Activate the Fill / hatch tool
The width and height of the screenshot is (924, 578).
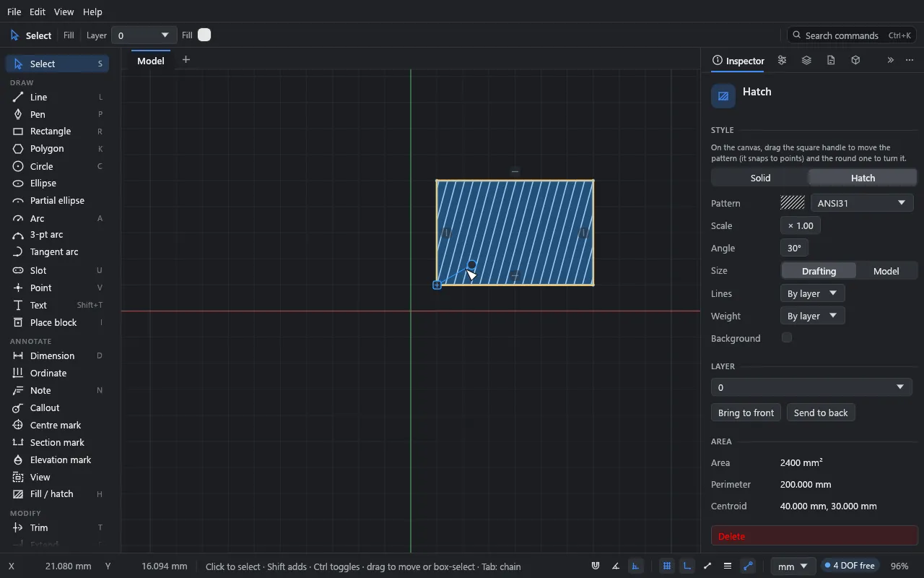(x=57, y=494)
